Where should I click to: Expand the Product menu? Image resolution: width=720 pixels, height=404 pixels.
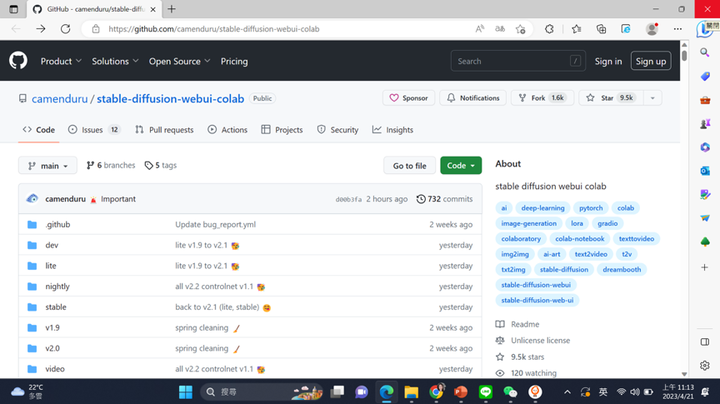click(61, 61)
